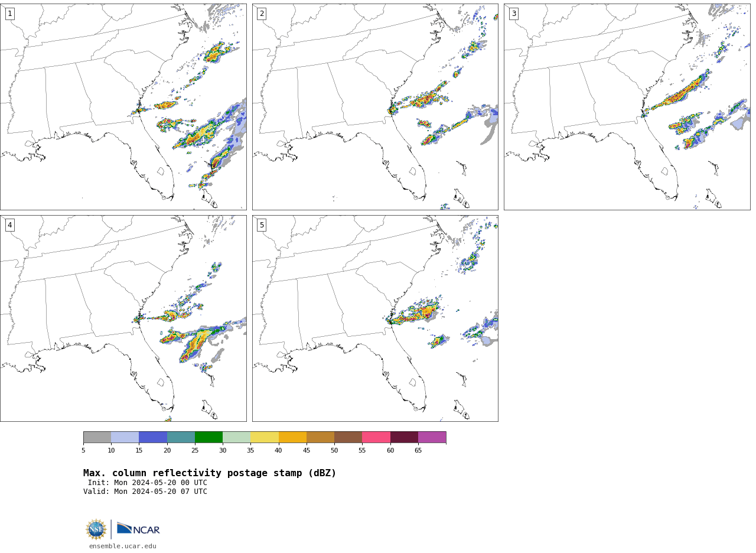Open ensemble member 5 reflectivity map
Image resolution: width=756 pixels, height=553 pixels.
[x=375, y=318]
